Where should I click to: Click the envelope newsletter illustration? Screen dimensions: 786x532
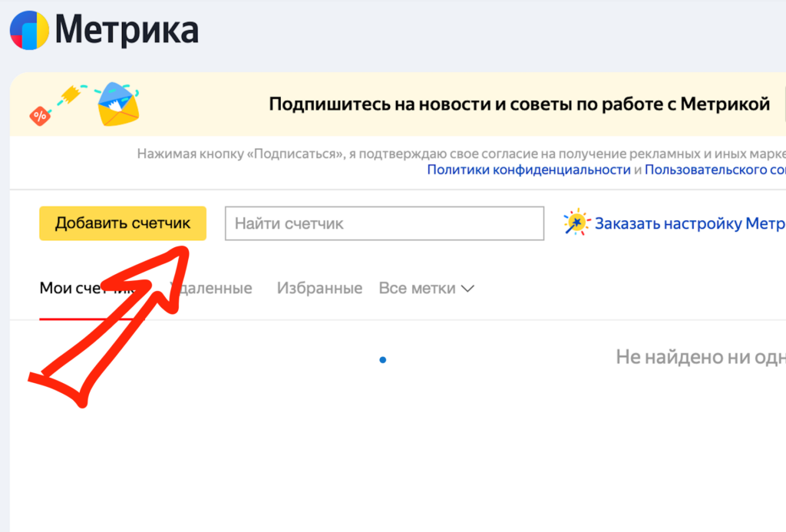[x=118, y=104]
